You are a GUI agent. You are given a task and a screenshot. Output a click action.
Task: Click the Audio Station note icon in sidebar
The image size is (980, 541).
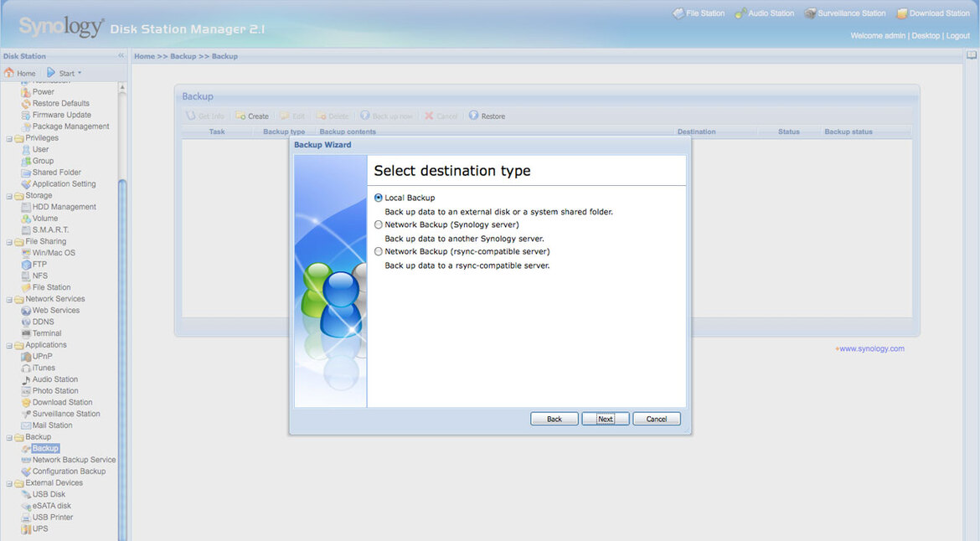[x=26, y=379]
